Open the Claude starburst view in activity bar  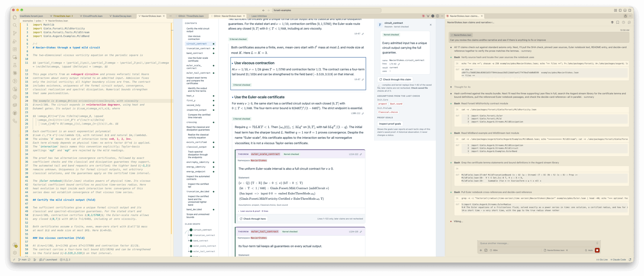15,73
